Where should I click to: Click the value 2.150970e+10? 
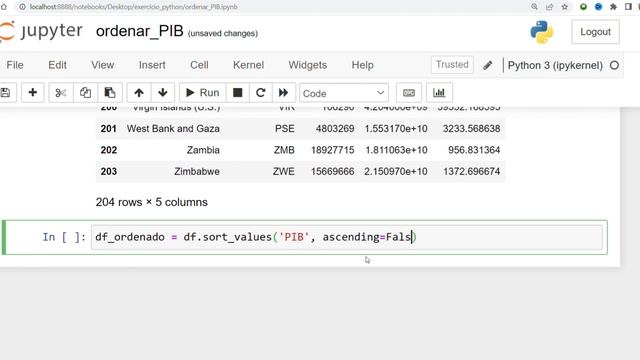(396, 171)
